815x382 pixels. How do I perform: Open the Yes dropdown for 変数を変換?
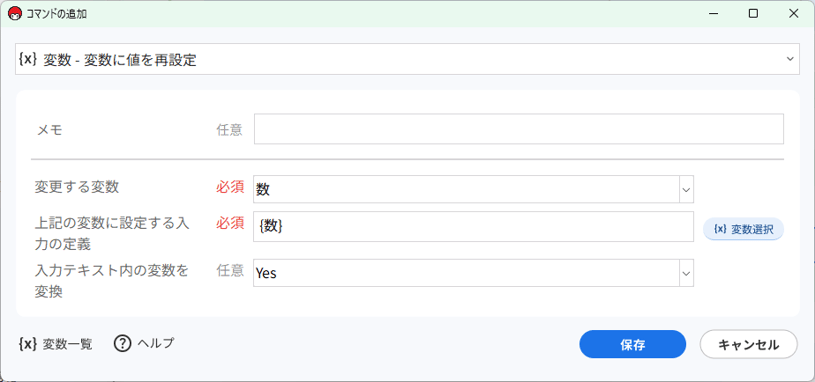686,273
